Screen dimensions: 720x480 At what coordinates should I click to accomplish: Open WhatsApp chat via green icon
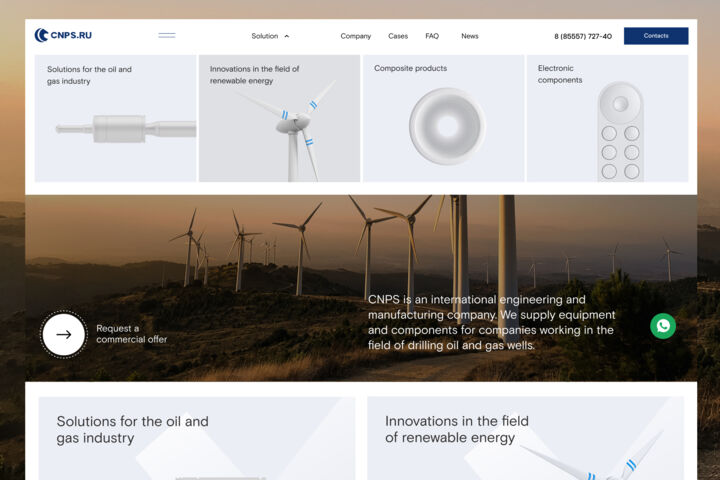(x=663, y=326)
